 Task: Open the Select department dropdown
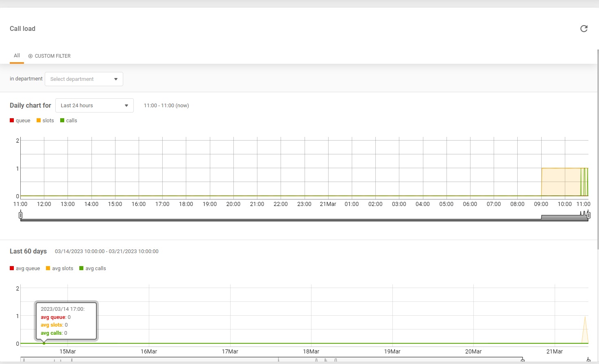pyautogui.click(x=84, y=79)
